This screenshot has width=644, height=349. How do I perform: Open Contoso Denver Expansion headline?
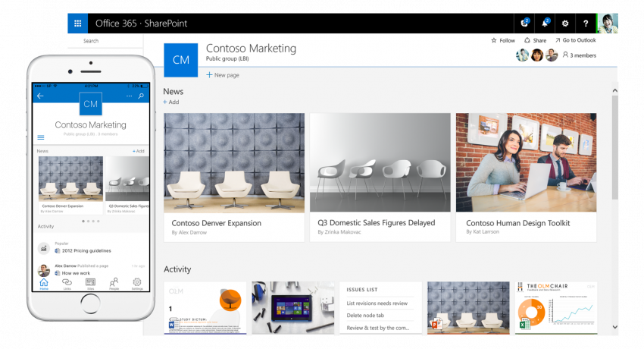point(216,223)
